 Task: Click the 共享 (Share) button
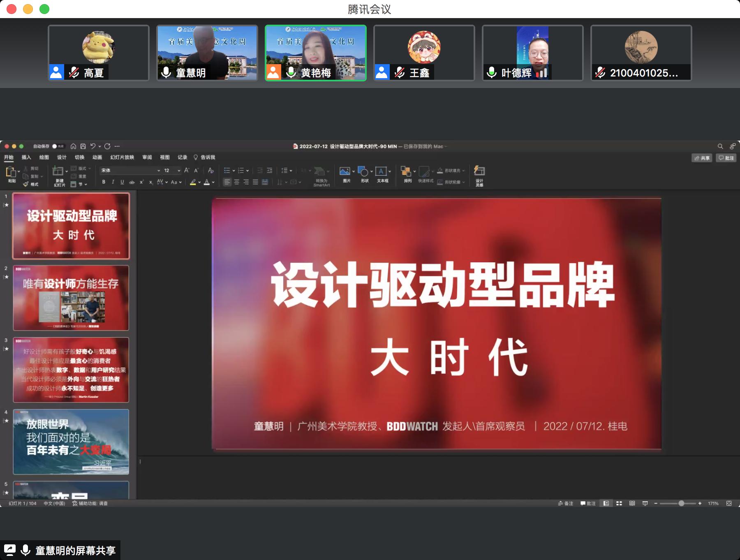pyautogui.click(x=702, y=158)
